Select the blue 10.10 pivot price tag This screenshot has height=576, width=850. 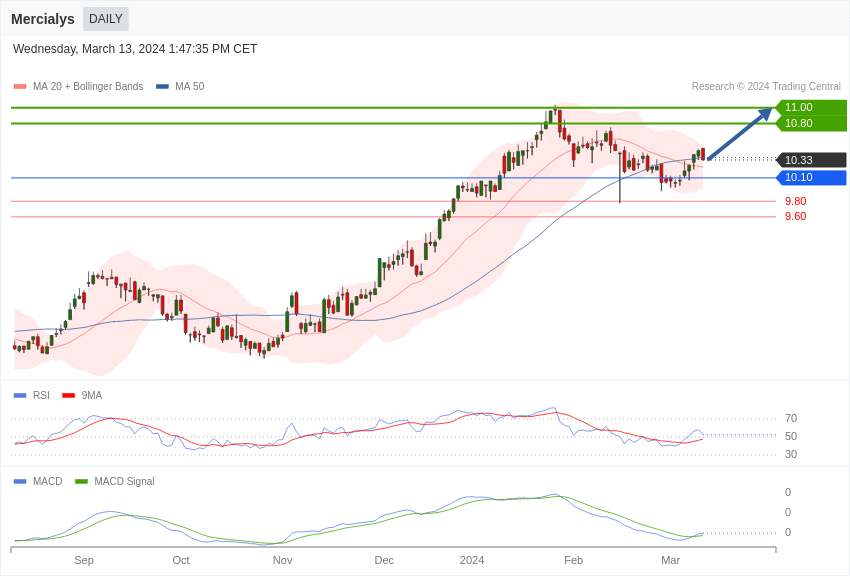click(x=811, y=177)
